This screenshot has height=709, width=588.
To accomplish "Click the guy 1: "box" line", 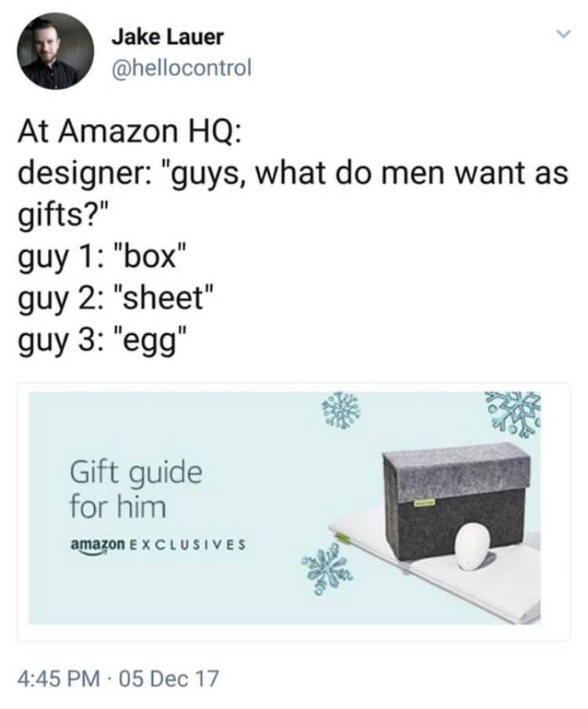I will pyautogui.click(x=103, y=256).
